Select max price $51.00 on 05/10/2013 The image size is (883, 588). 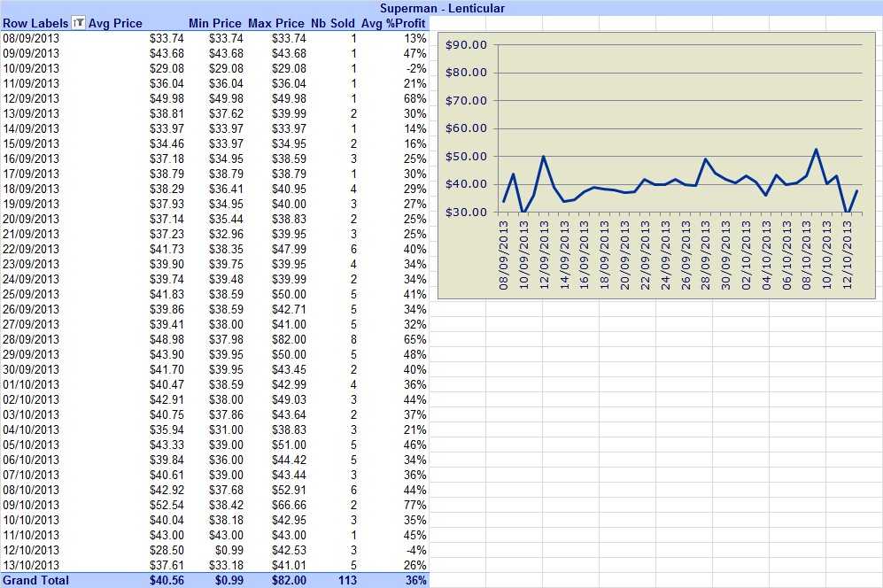(x=289, y=445)
